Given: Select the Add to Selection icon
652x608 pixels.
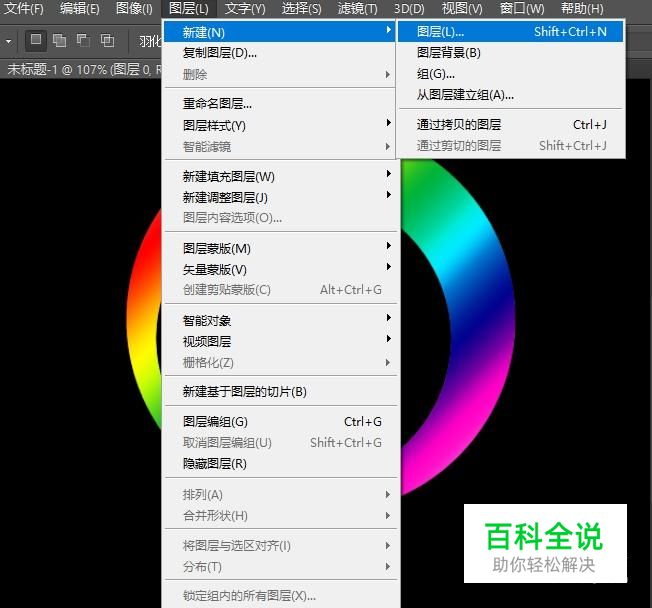Looking at the screenshot, I should (59, 40).
